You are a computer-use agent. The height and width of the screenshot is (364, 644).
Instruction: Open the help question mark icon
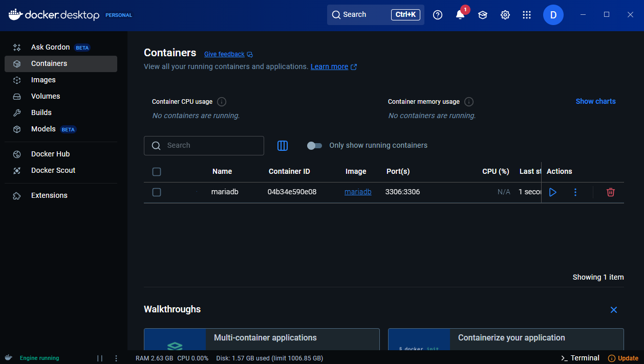438,15
